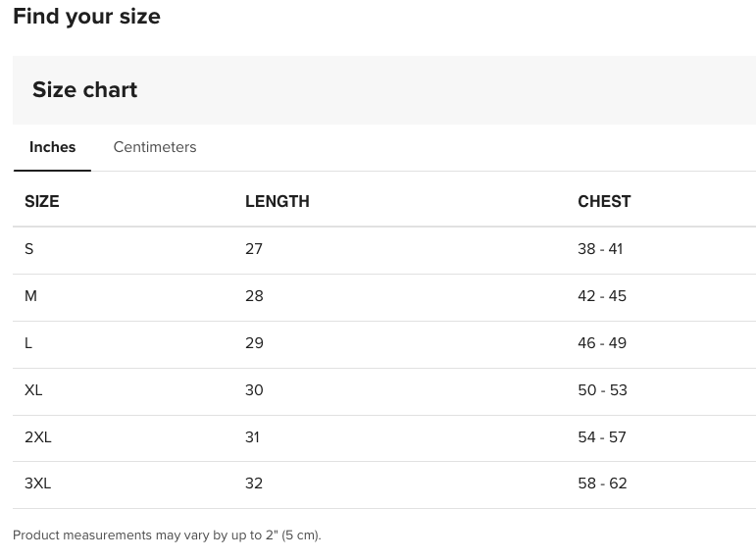Viewport: 756px width, 560px height.
Task: Click the length value 30
Action: pos(254,390)
